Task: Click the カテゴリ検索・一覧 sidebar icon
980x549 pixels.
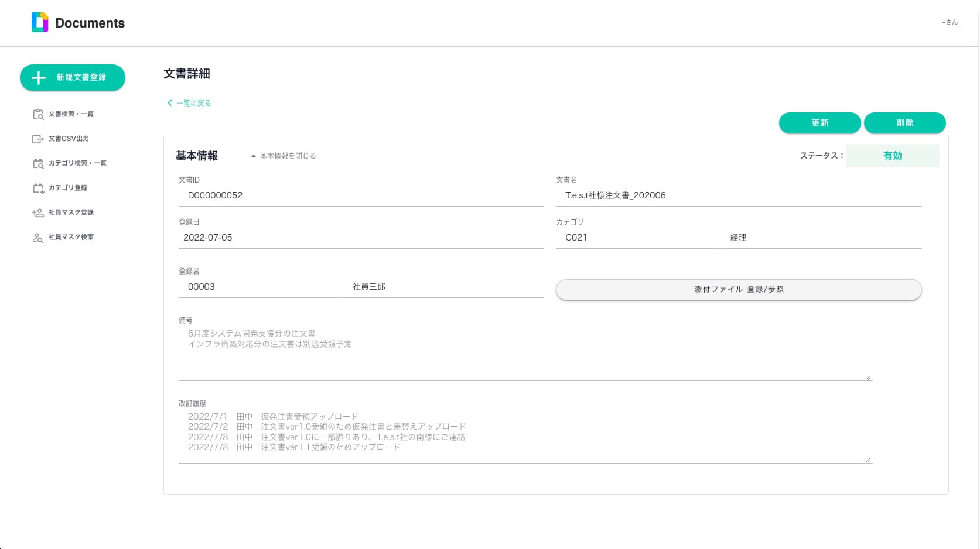Action: (x=38, y=163)
